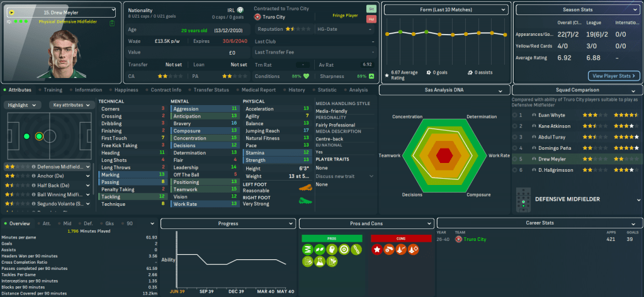644x297 pixels.
Task: Click the green heart Conditions icon
Action: tap(307, 76)
